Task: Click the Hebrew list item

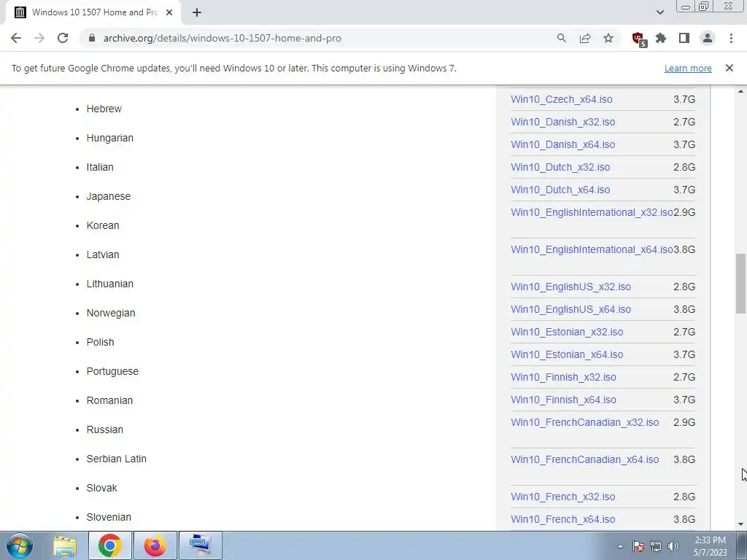Action: 104,109
